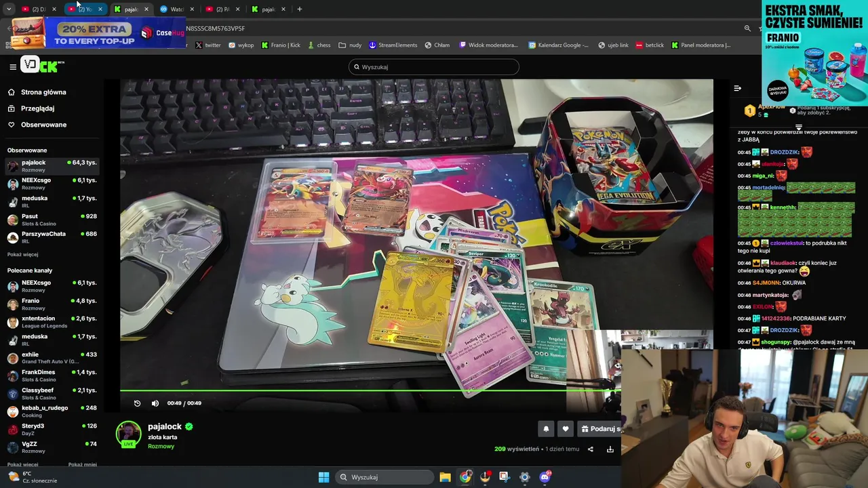868x488 pixels.
Task: Open kebab_u_rudego Cooking channel
Action: (x=52, y=411)
